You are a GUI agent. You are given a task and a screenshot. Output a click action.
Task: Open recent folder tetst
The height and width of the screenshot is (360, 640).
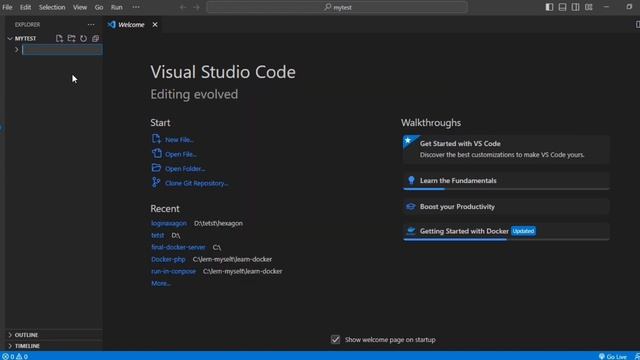coord(158,235)
